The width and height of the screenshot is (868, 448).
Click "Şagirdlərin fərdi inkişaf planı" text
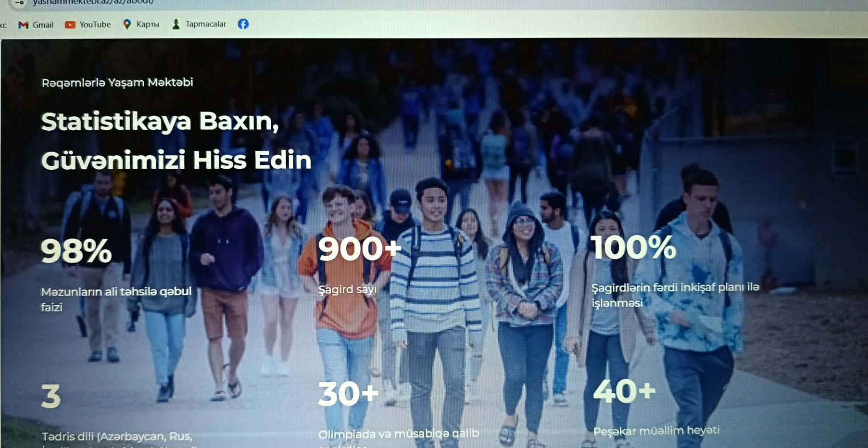tap(675, 288)
